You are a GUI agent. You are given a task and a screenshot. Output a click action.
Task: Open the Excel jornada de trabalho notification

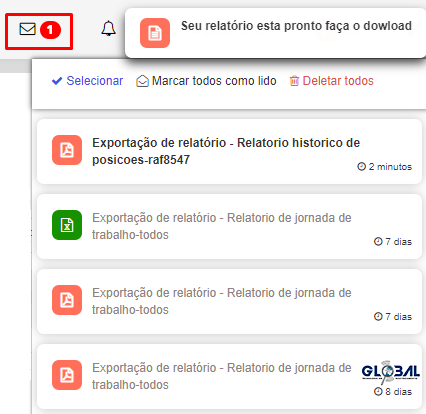229,226
